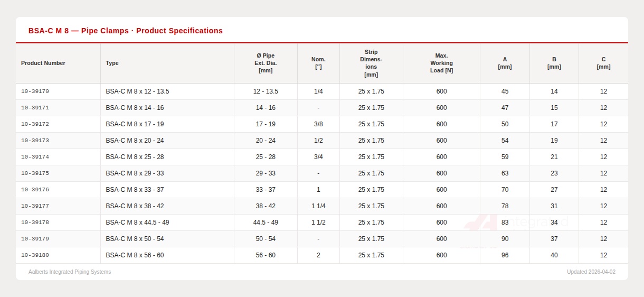This screenshot has height=297, width=644.
Task: Select product number 10-39172
Action: coord(35,124)
